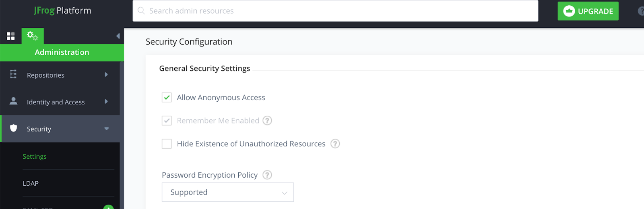Screen dimensions: 644x209
Task: Click the search magnifier icon
Action: pyautogui.click(x=141, y=11)
